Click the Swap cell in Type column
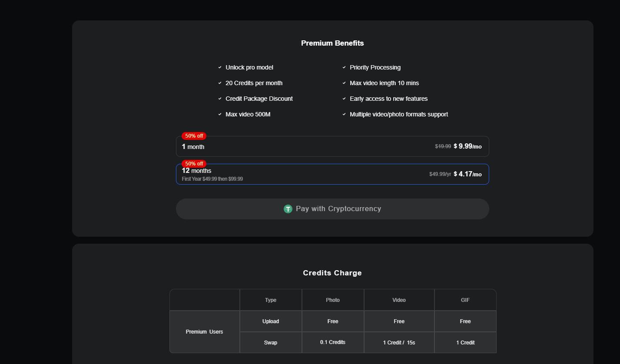Image resolution: width=620 pixels, height=364 pixels. [271, 342]
